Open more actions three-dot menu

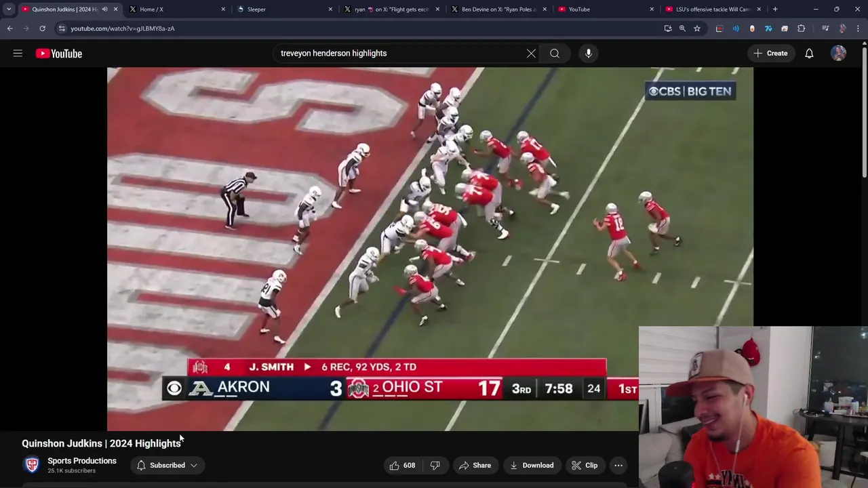pyautogui.click(x=618, y=465)
